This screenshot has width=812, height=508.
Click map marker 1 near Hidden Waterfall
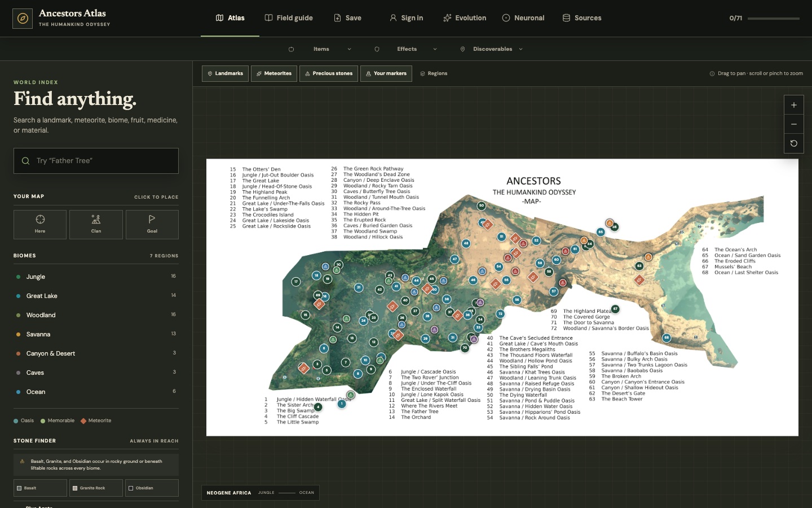[341, 404]
